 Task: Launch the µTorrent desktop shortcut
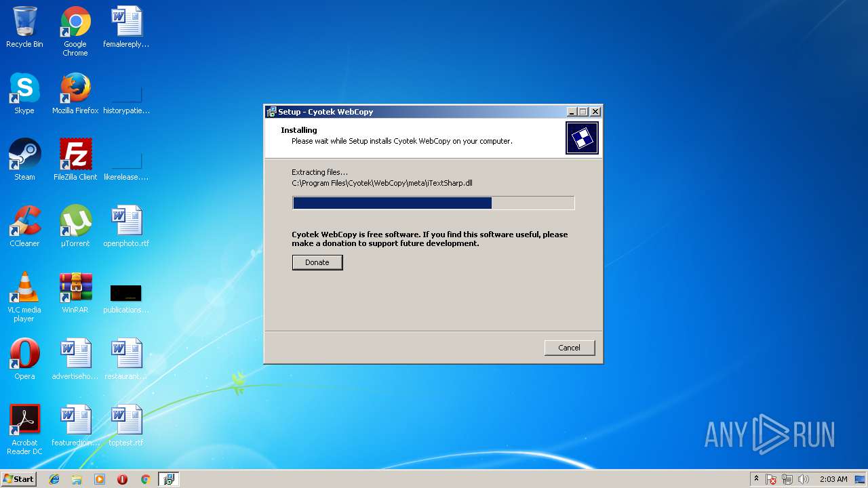click(75, 227)
